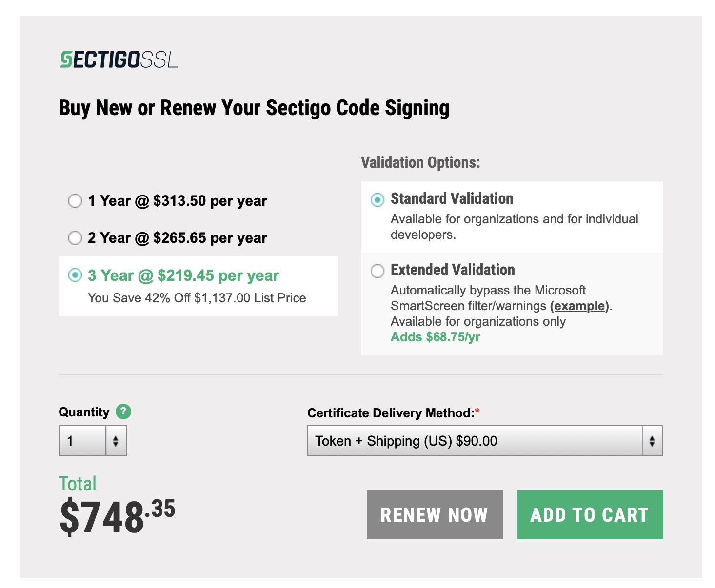Click the "Validation Options:" heading
The height and width of the screenshot is (588, 715).
(420, 162)
